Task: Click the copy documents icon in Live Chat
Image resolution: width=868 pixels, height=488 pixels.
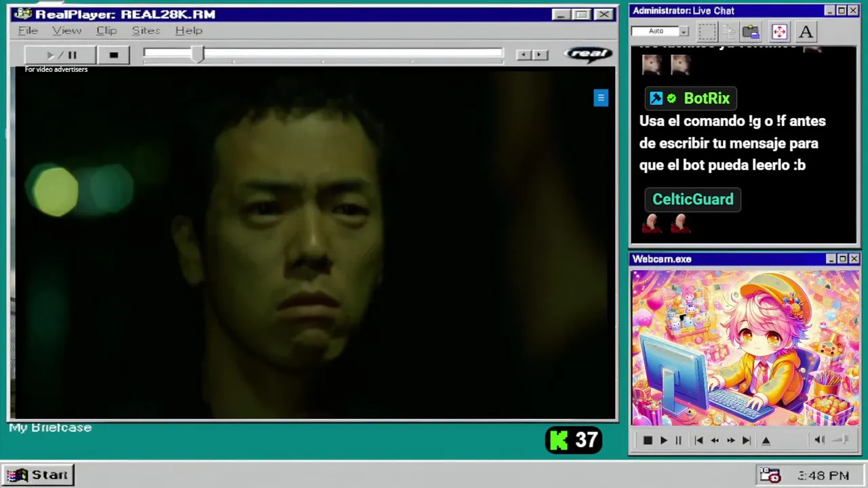Action: click(729, 31)
